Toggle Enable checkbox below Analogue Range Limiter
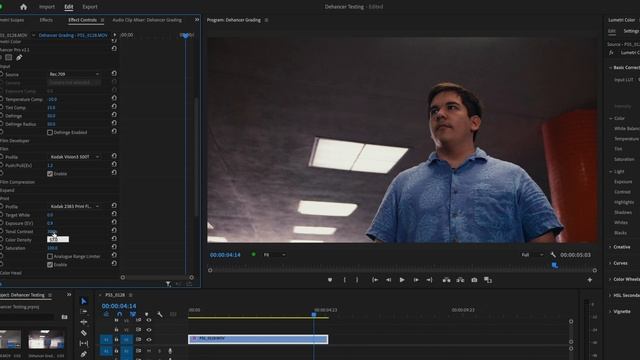The height and width of the screenshot is (360, 640). click(50, 265)
